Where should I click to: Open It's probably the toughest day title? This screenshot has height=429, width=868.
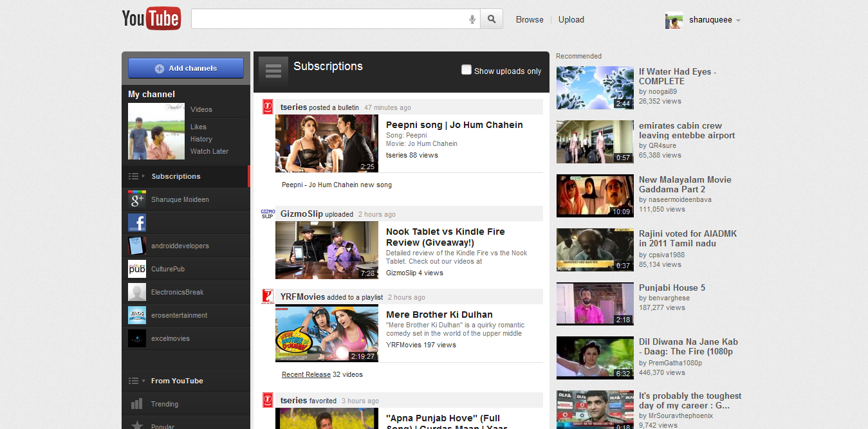coord(690,401)
